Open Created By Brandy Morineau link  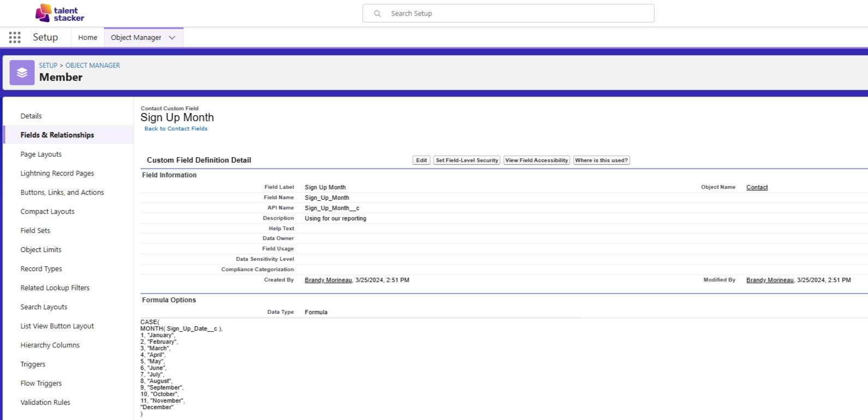coord(328,280)
